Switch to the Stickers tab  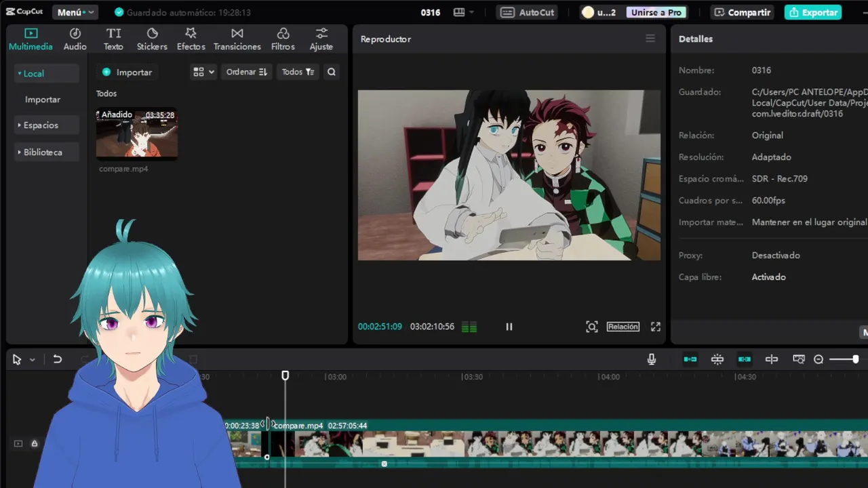point(152,39)
